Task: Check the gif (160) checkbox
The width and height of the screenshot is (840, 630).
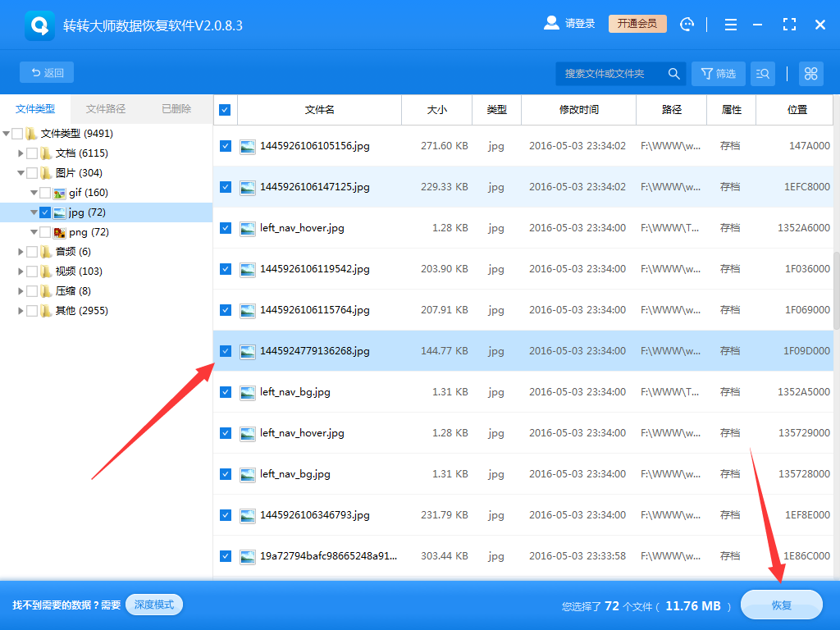Action: point(45,193)
